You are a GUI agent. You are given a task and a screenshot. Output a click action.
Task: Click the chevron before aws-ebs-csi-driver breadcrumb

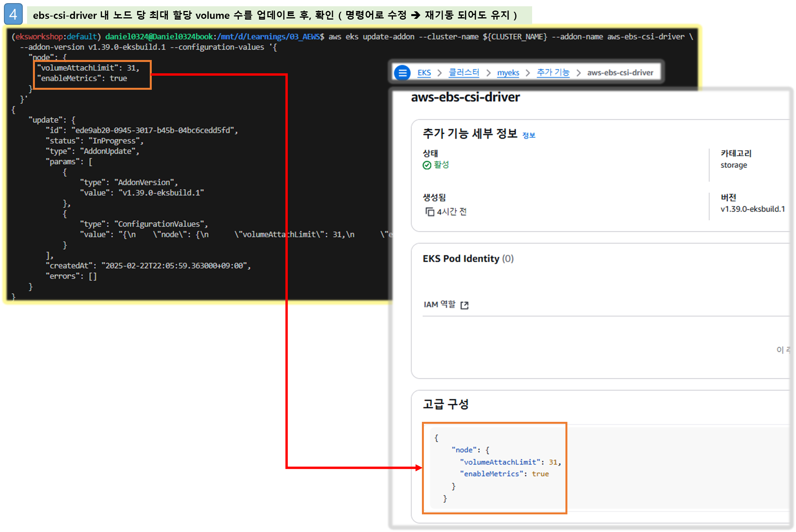[x=578, y=73]
